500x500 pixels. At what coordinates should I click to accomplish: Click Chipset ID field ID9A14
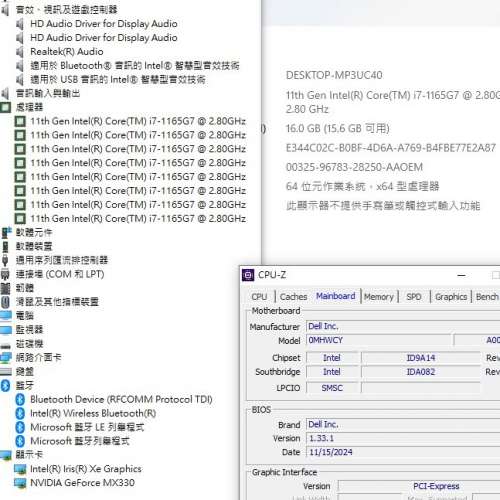click(421, 358)
